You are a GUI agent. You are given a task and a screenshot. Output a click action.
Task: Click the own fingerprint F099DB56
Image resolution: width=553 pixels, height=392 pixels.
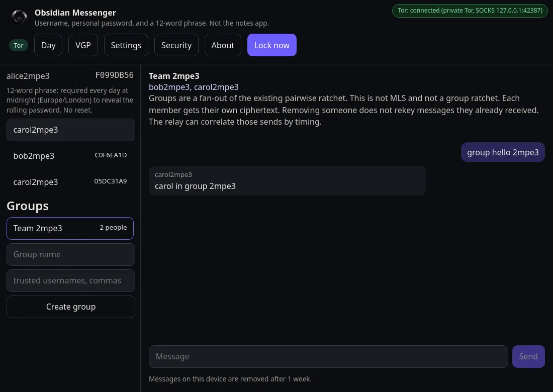click(x=114, y=75)
